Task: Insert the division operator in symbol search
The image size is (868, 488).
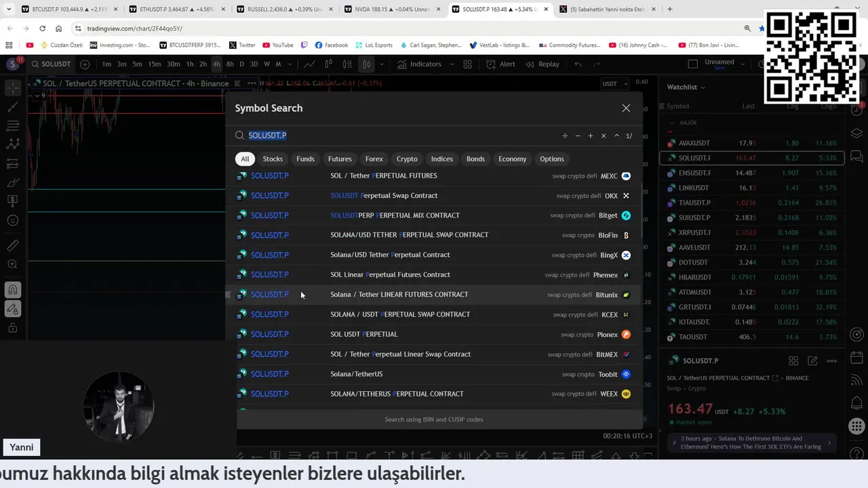Action: (565, 136)
